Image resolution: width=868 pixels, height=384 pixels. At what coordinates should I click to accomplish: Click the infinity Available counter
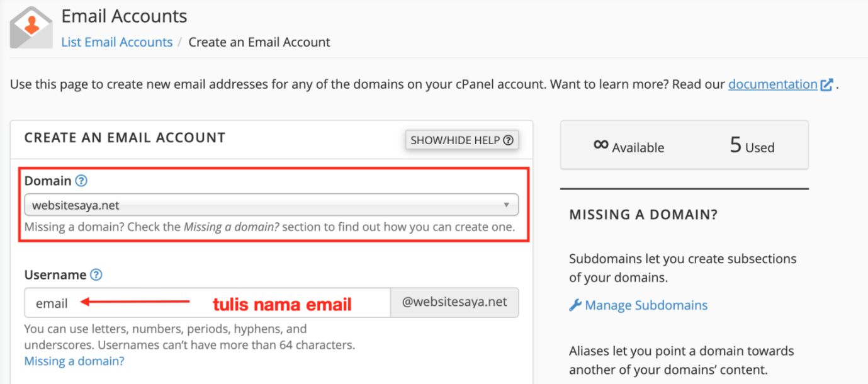pos(629,146)
